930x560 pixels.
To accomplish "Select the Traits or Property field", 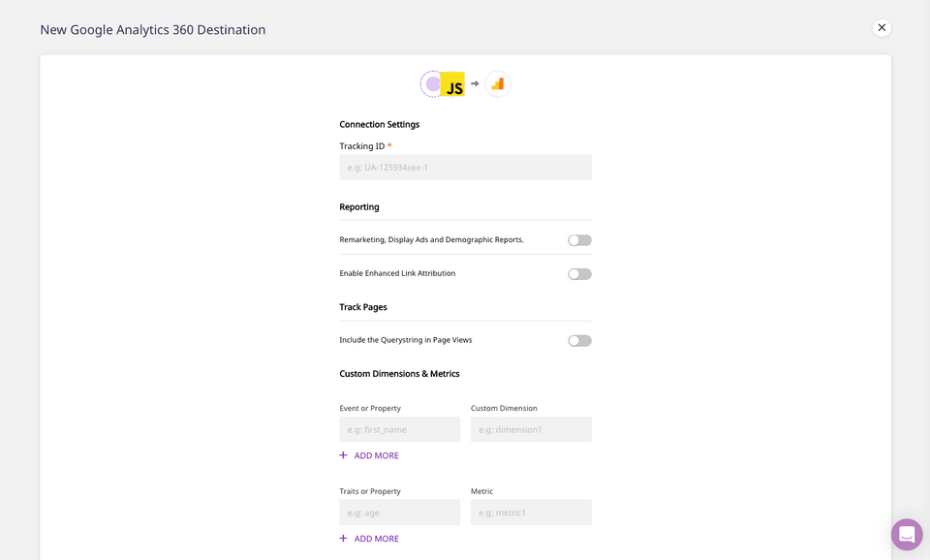I will 399,512.
